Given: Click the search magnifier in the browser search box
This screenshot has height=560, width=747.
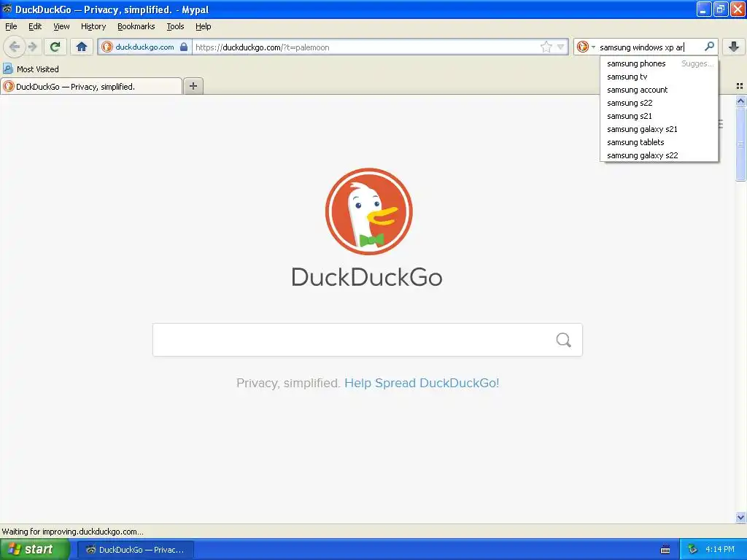Looking at the screenshot, I should click(709, 47).
